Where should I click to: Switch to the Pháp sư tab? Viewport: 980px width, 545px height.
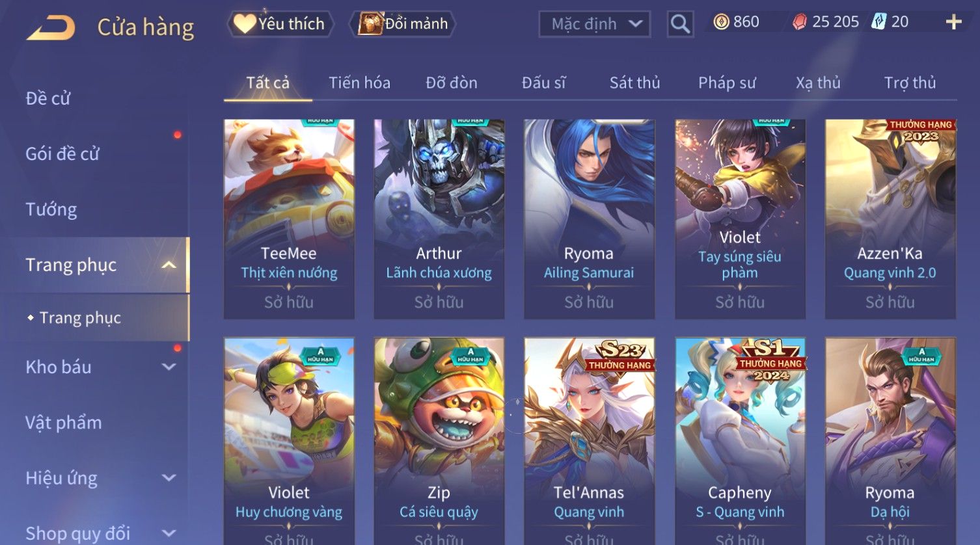[x=727, y=83]
